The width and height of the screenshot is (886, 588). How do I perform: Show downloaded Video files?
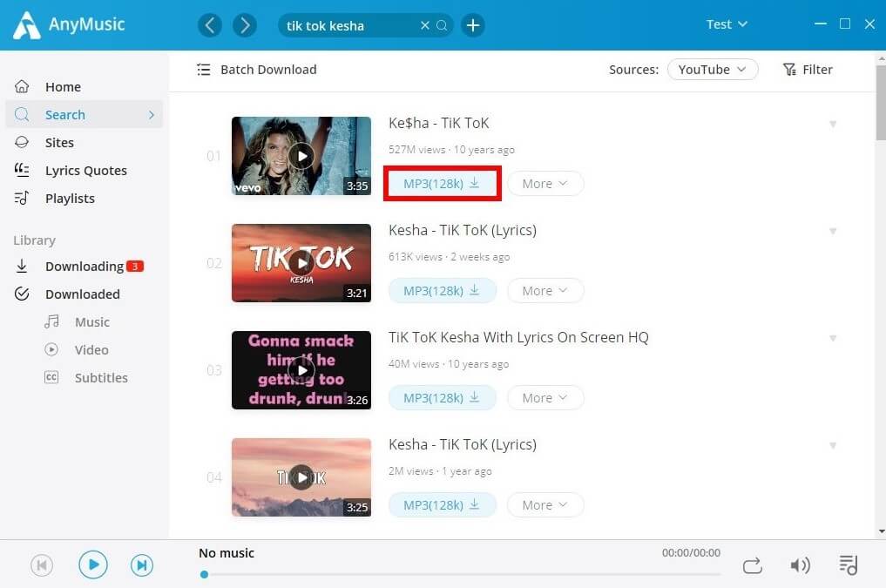tap(91, 349)
